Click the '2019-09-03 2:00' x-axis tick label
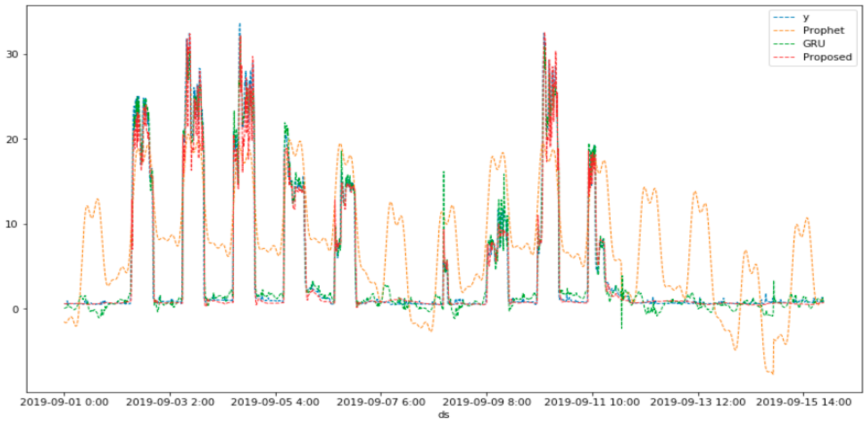The height and width of the screenshot is (424, 868). tap(170, 402)
